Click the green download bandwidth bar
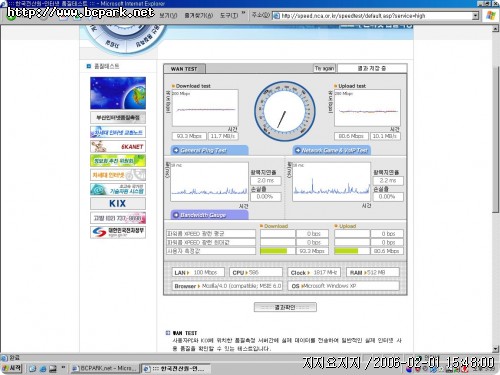The height and width of the screenshot is (375, 500). [x=273, y=251]
